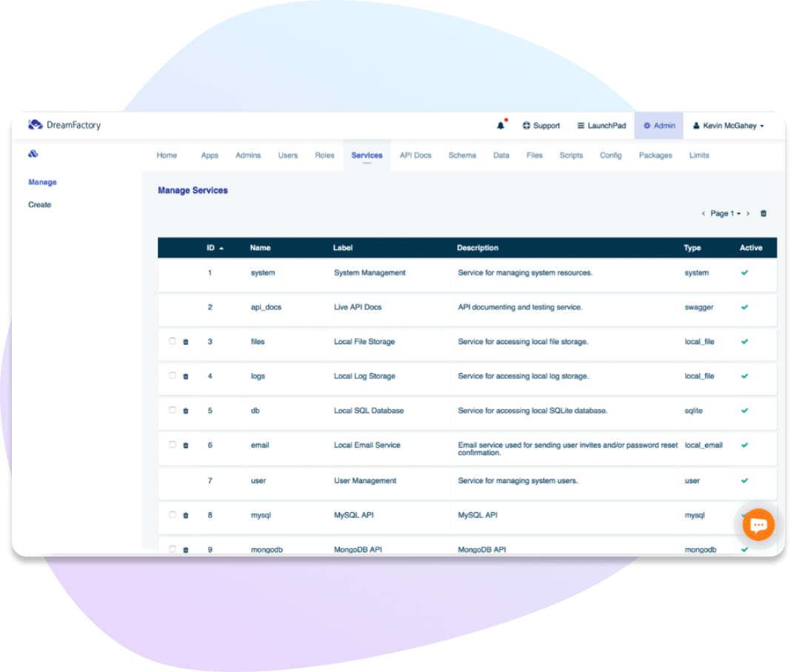The image size is (791, 672).
Task: Open LaunchPad from the header
Action: pos(601,126)
